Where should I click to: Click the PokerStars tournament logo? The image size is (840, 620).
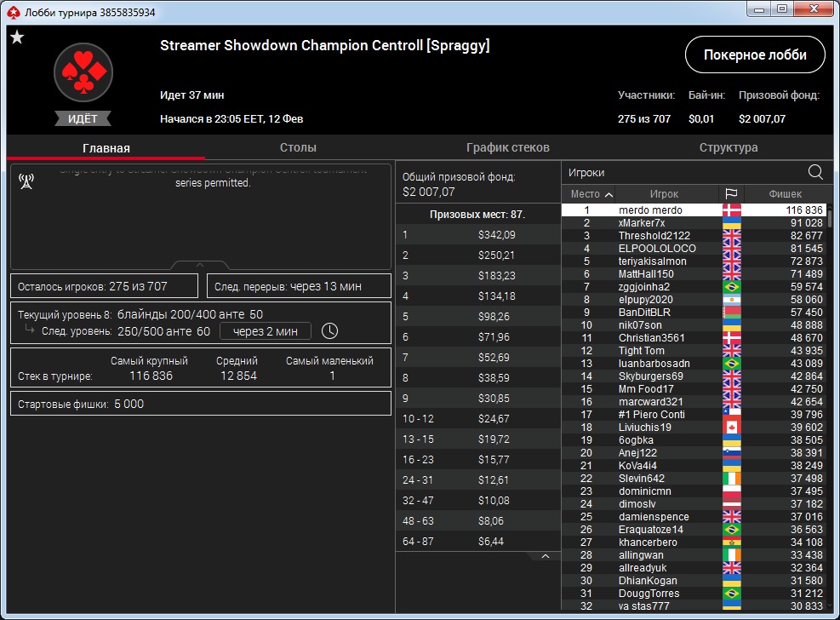tap(83, 72)
